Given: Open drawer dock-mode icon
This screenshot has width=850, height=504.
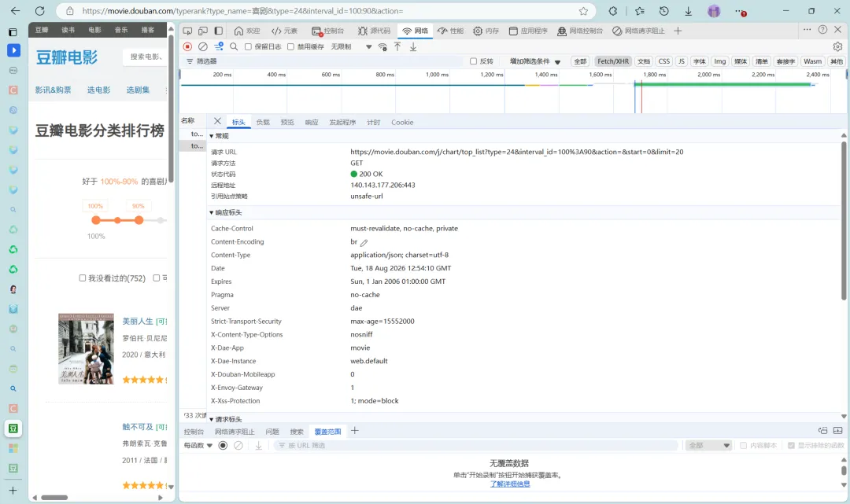Looking at the screenshot, I should coord(823,431).
